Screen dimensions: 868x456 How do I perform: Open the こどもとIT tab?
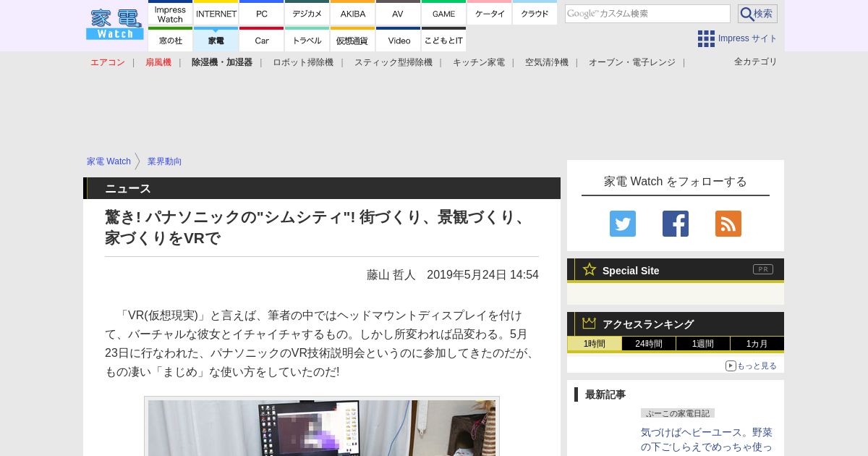pos(444,40)
